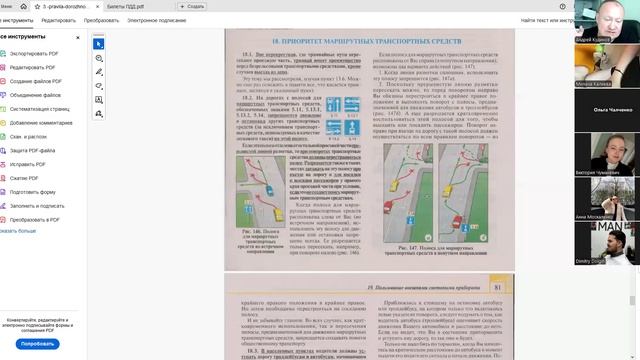Select the arrow selection tool
Viewport: 640px width, 360px height.
(x=99, y=44)
